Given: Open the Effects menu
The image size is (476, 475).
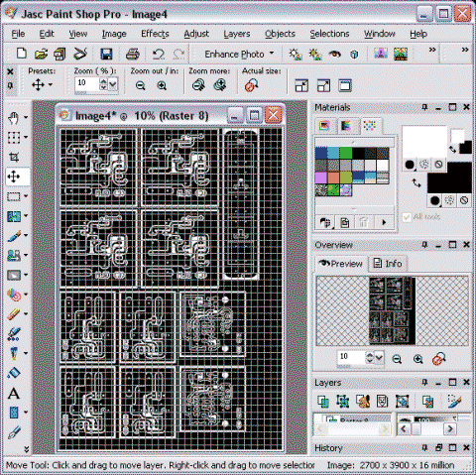Looking at the screenshot, I should (x=155, y=34).
